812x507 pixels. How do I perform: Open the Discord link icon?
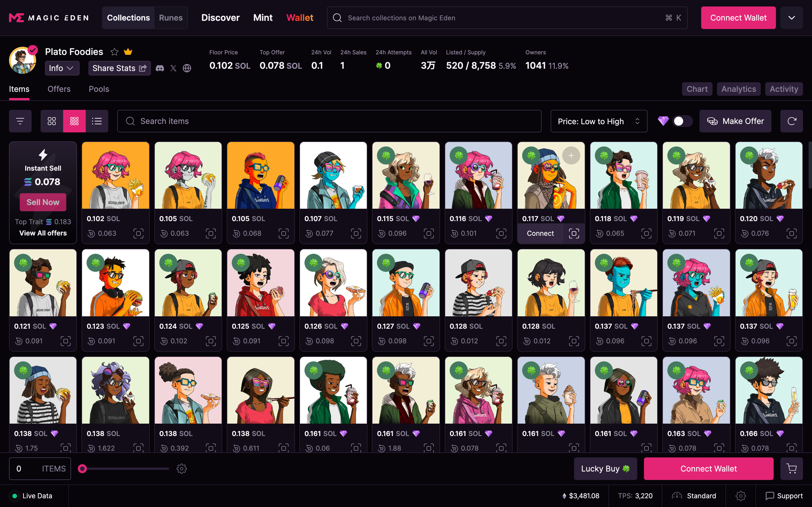click(160, 68)
